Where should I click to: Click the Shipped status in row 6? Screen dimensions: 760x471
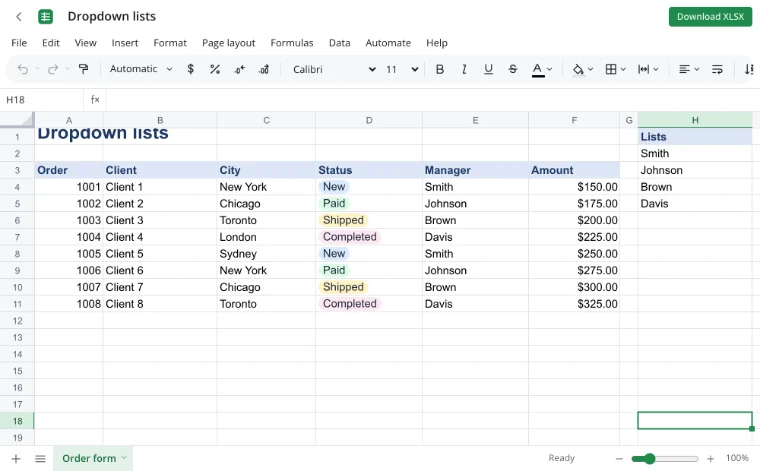343,220
